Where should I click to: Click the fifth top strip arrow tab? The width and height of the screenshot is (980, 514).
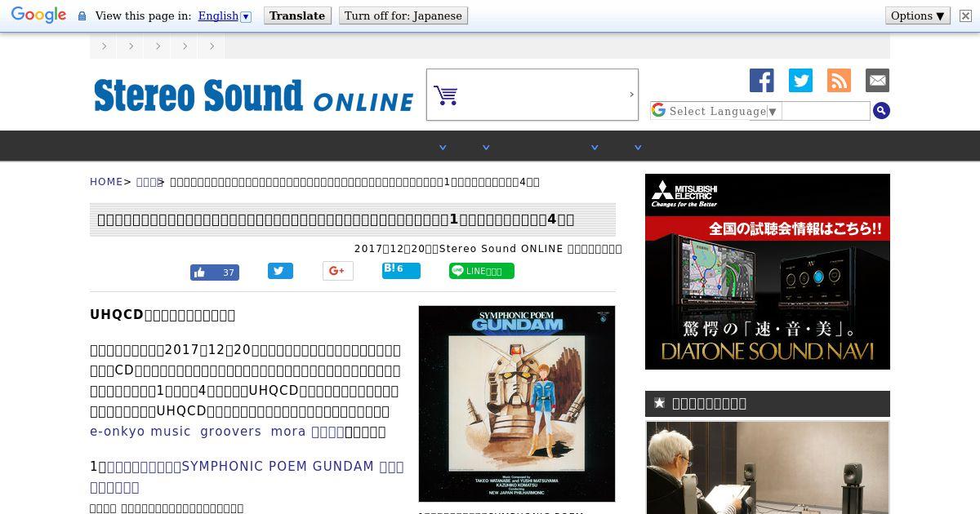[x=212, y=47]
